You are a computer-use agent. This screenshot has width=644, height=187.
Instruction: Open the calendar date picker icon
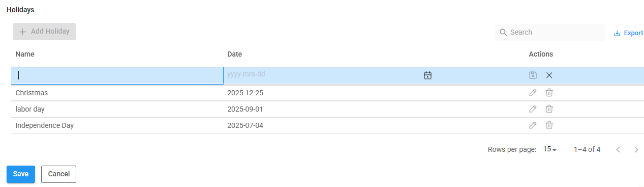[427, 75]
